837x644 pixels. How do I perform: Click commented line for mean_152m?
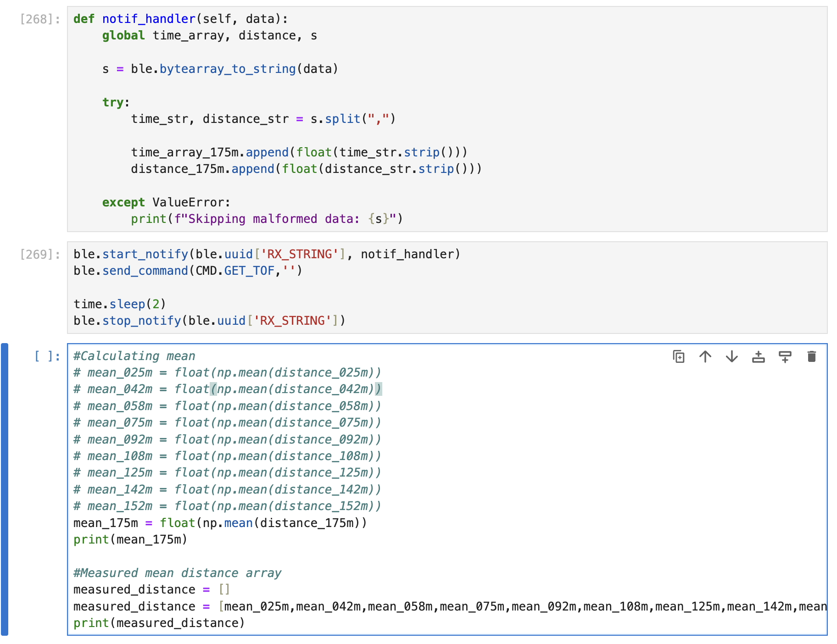(x=228, y=506)
